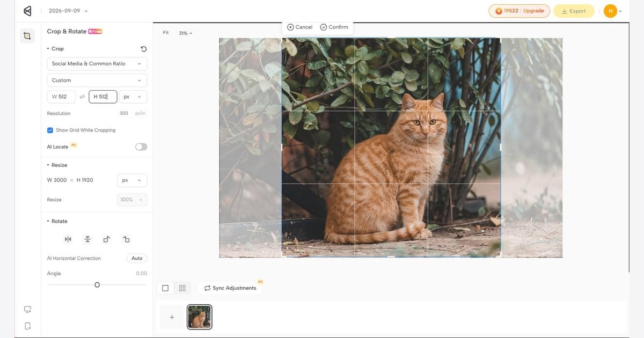Cancel the crop operation

point(299,27)
